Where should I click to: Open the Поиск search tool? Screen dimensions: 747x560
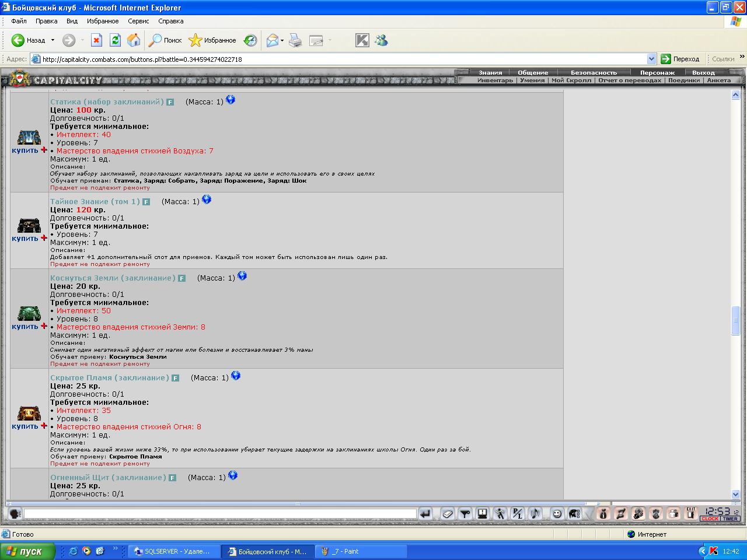tap(165, 40)
